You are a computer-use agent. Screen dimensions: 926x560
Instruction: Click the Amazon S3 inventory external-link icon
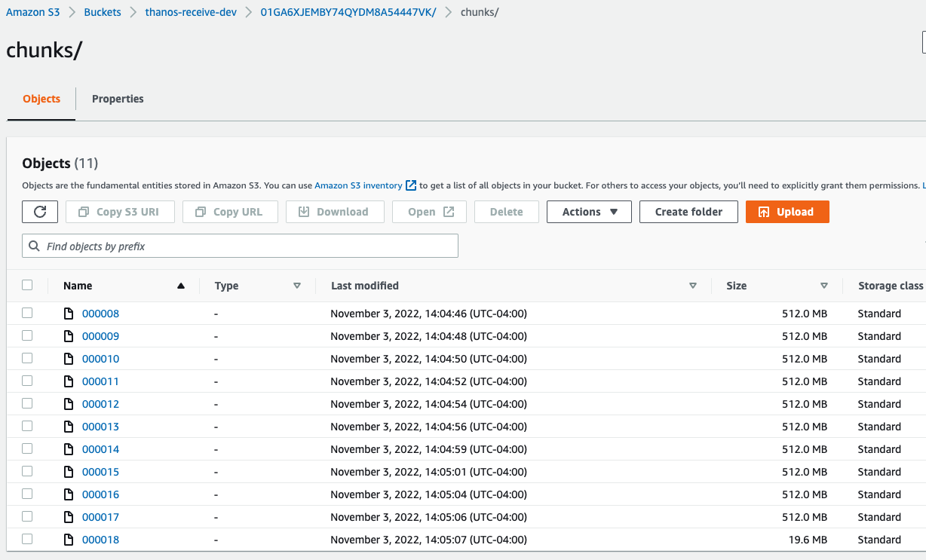click(410, 185)
